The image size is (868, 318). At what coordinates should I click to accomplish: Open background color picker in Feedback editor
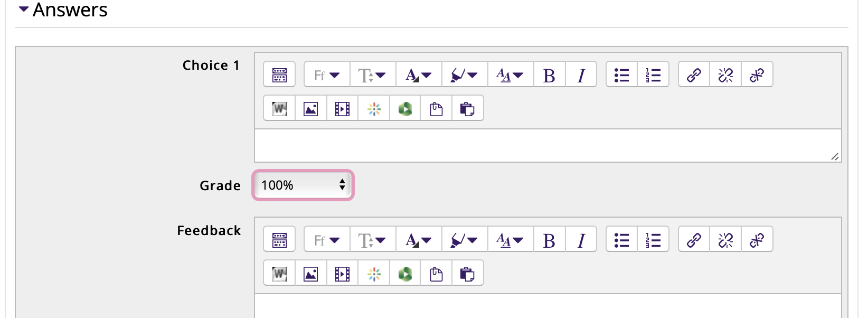[465, 239]
